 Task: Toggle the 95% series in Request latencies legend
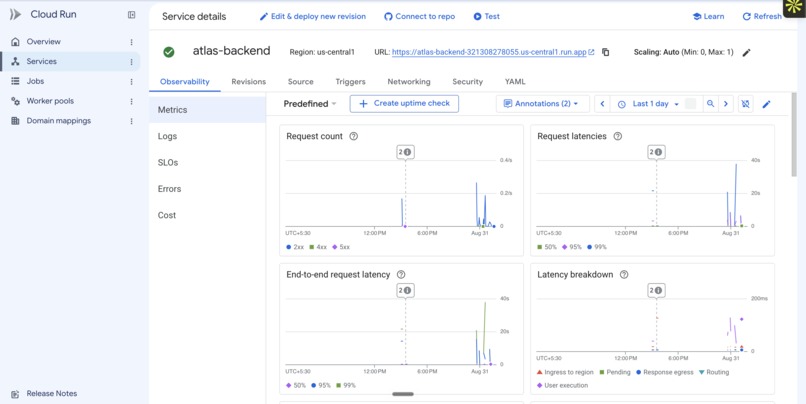[573, 247]
